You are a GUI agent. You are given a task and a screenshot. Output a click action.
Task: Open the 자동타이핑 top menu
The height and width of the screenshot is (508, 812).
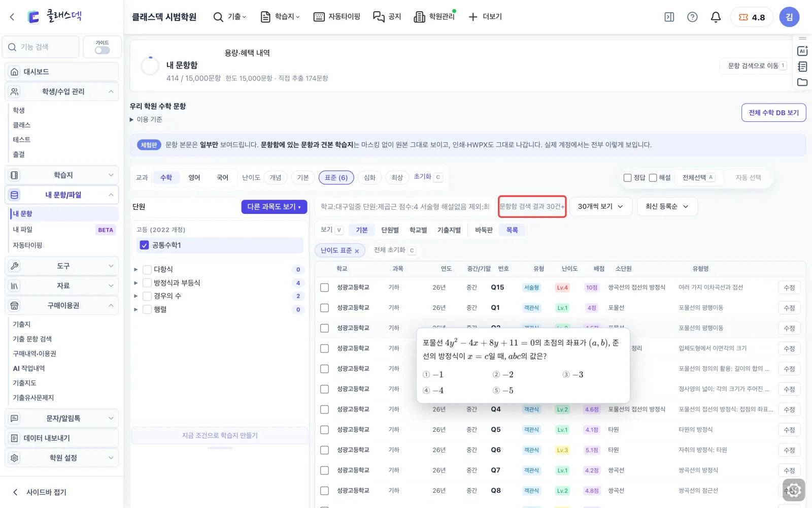point(337,17)
